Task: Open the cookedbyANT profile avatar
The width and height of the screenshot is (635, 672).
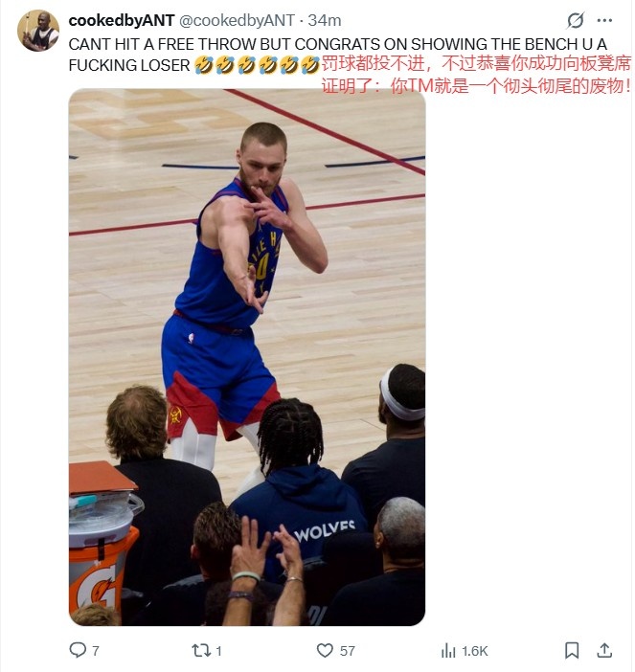Action: [x=38, y=31]
